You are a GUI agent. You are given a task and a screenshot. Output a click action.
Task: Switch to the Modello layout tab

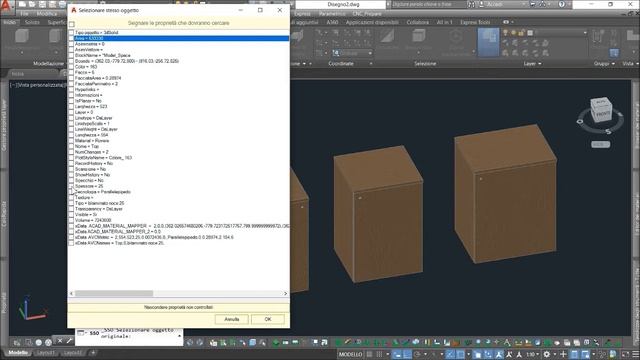18,353
